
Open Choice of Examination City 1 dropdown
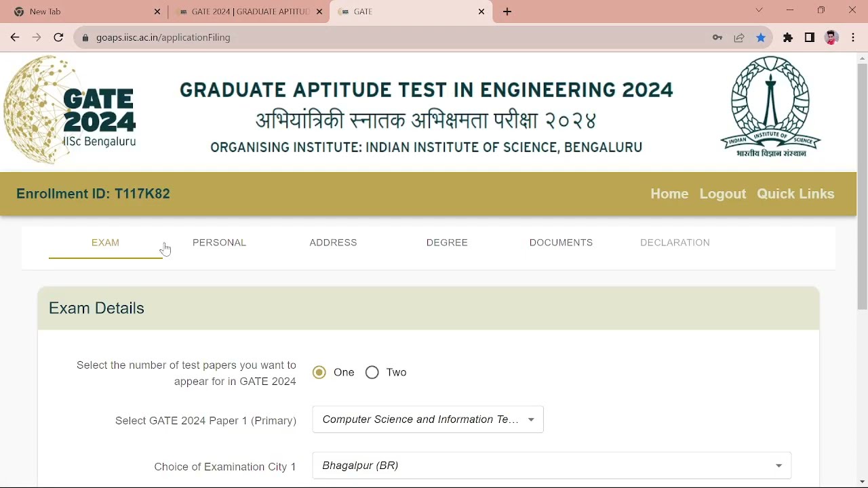(x=552, y=466)
